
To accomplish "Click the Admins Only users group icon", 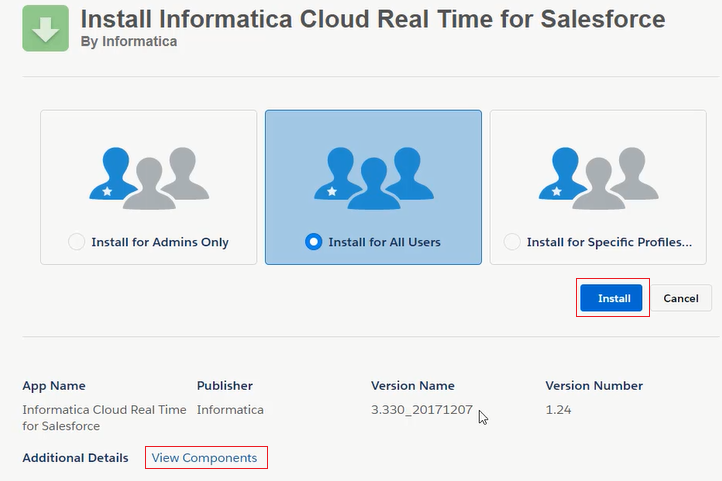I will pos(149,179).
